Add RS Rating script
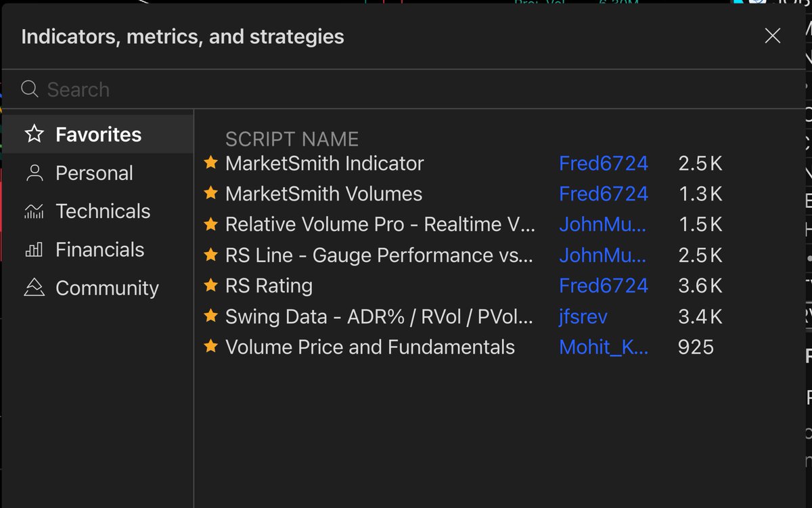Viewport: 812px width, 508px height. click(269, 286)
